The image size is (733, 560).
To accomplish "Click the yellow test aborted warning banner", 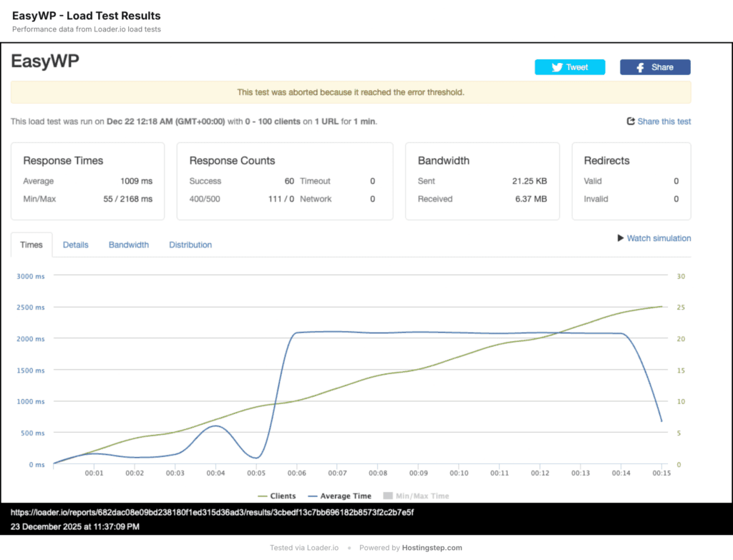I will [x=351, y=92].
